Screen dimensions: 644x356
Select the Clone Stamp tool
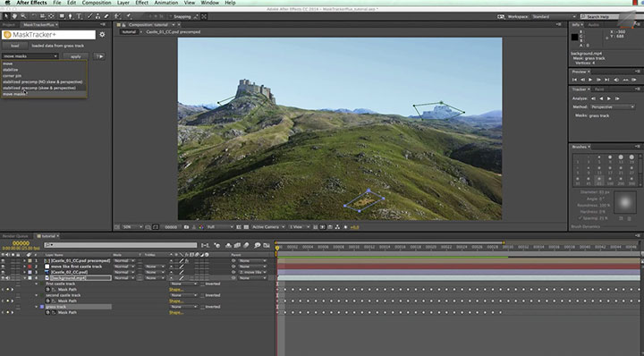coord(97,16)
